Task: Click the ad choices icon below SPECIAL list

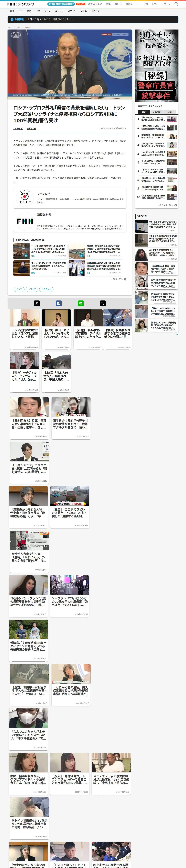Action: click(177, 335)
